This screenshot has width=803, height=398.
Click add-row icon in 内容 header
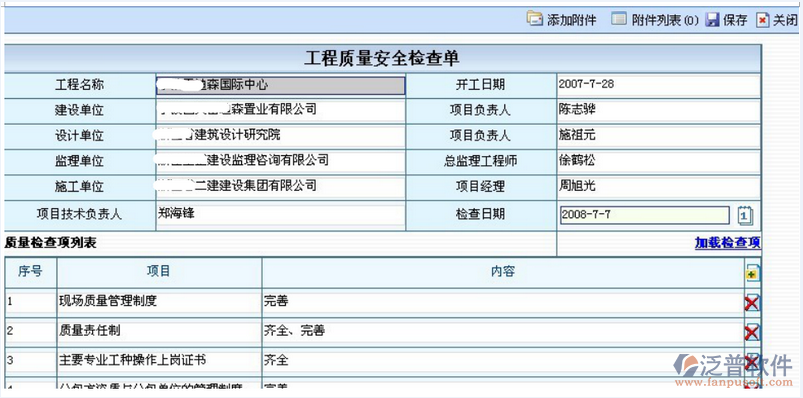(x=752, y=274)
